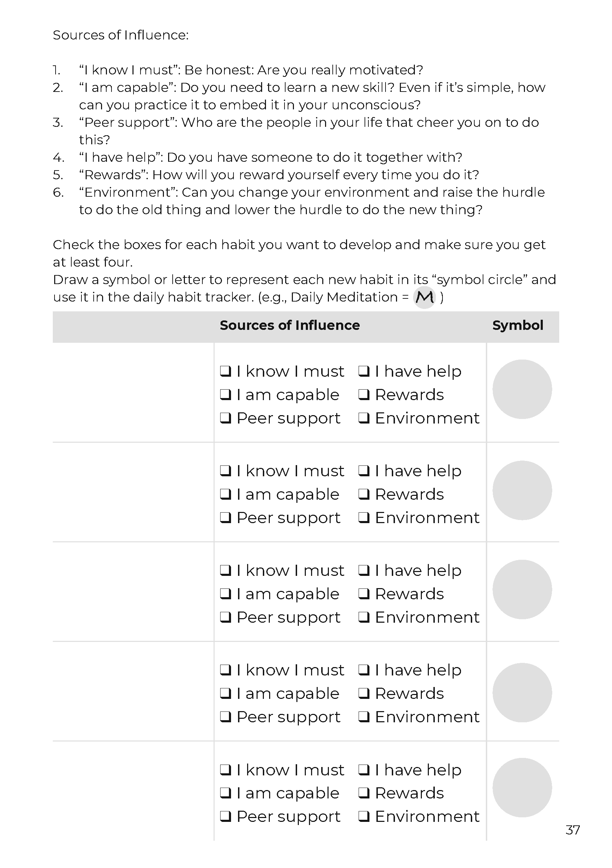The width and height of the screenshot is (612, 868).
Task: Select the second habit's symbol circle
Action: 522,490
